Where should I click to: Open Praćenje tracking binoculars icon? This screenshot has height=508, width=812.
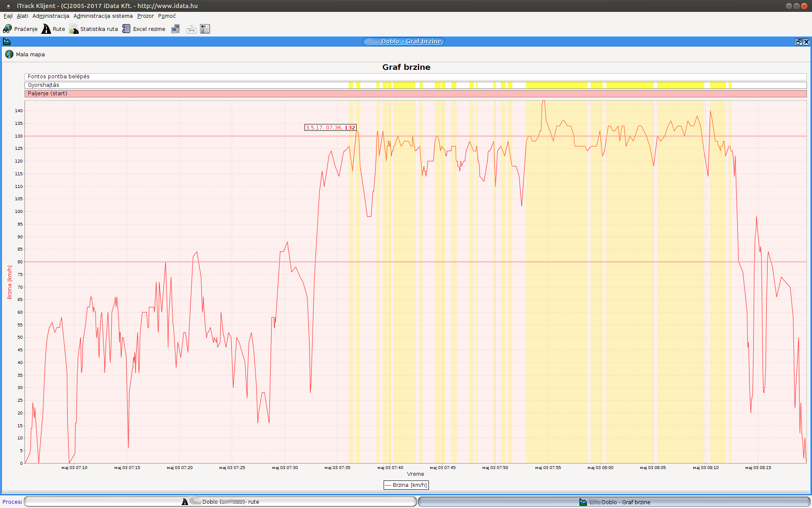pyautogui.click(x=8, y=29)
